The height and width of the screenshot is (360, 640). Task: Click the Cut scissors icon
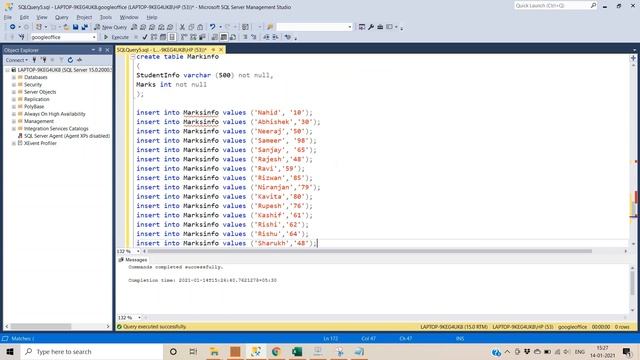(x=182, y=27)
